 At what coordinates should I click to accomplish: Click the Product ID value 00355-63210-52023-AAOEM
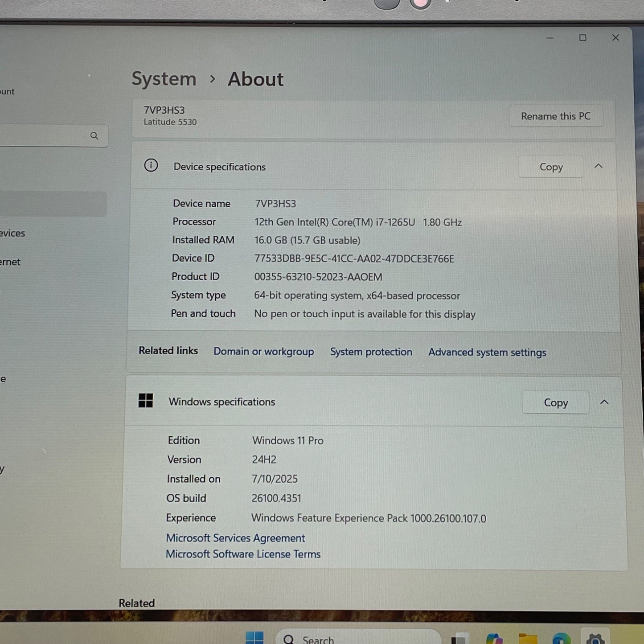(x=318, y=277)
